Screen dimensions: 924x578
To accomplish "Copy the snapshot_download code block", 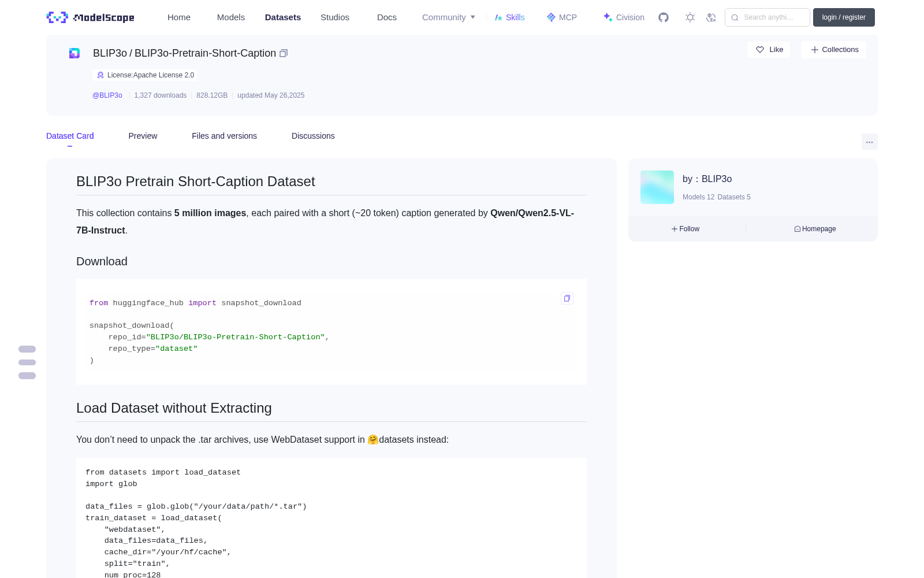I will coord(567,298).
